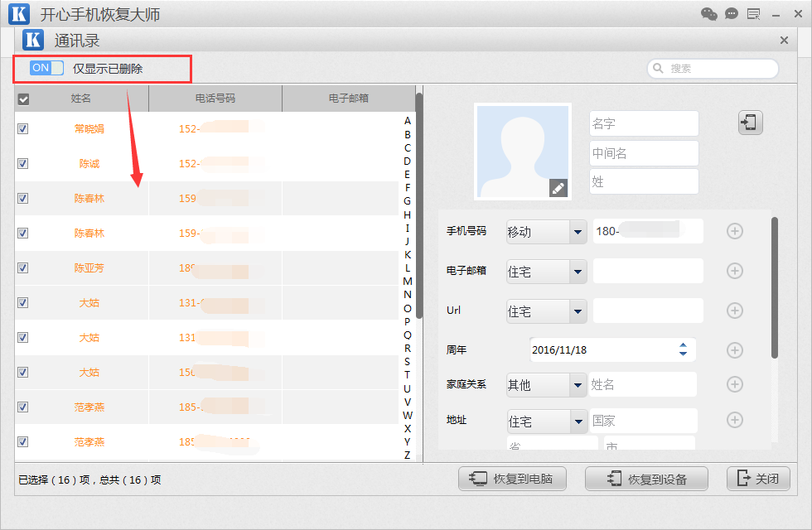
Task: Click the contact avatar thumbnail
Action: pyautogui.click(x=523, y=151)
